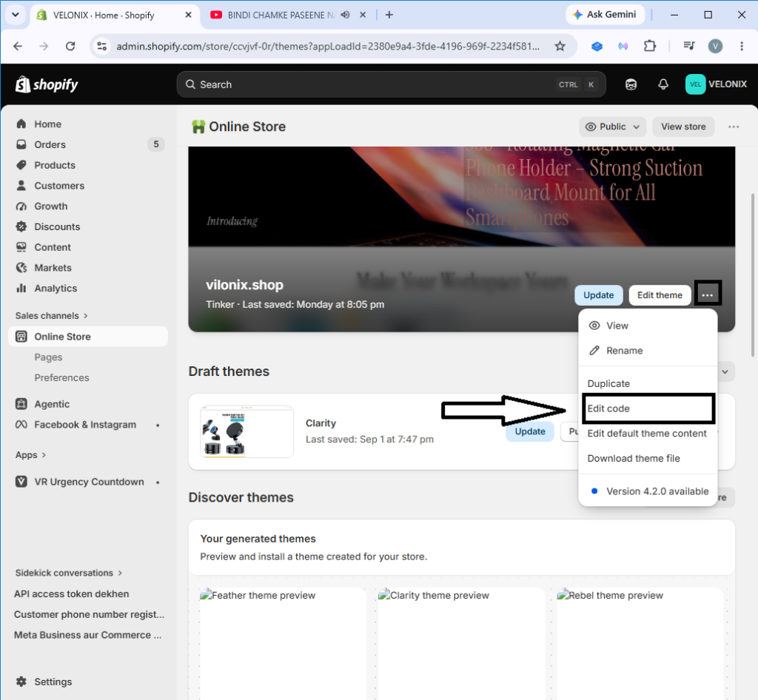This screenshot has width=758, height=700.
Task: Open a new browser tab
Action: point(389,15)
